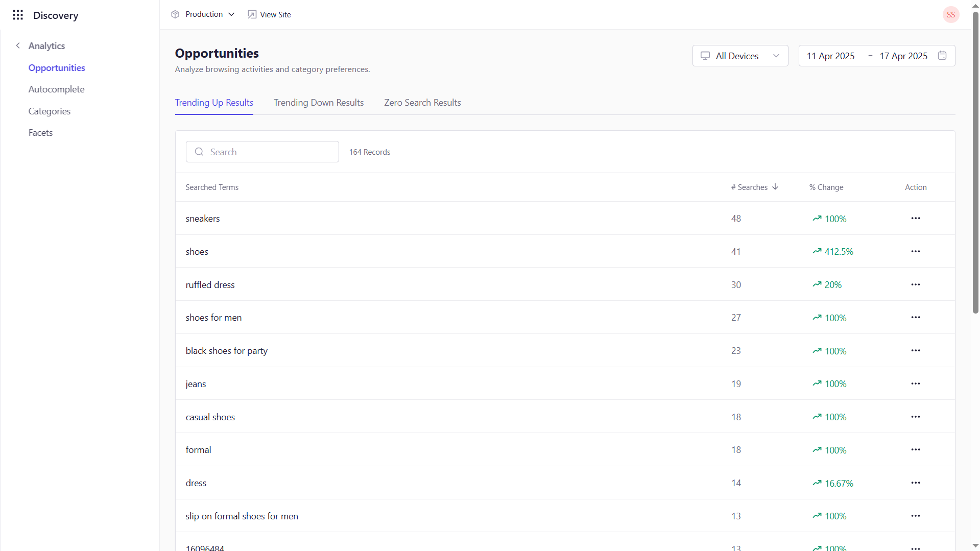The height and width of the screenshot is (551, 980).
Task: Open Opportunities in the sidebar
Action: (57, 68)
